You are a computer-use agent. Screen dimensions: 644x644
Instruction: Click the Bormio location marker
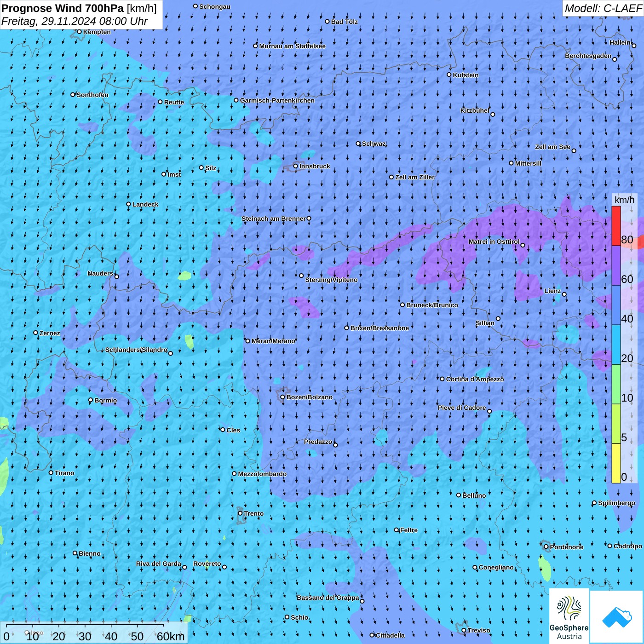point(91,400)
